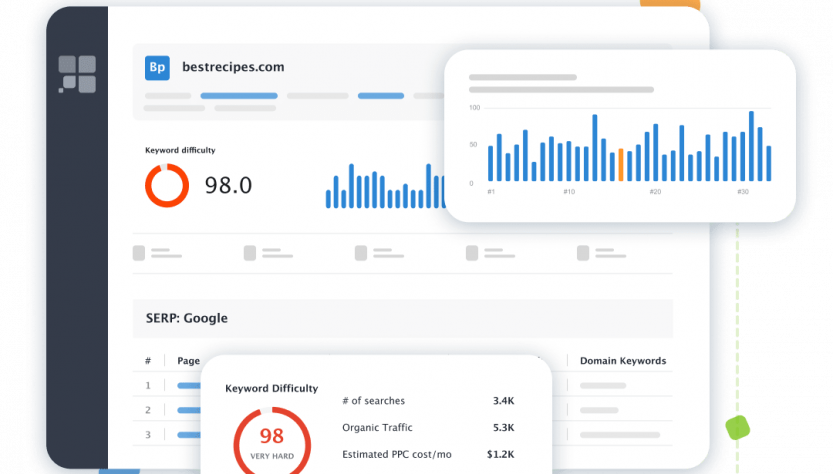
Task: Click the orange bar in the popup chart
Action: 621,165
